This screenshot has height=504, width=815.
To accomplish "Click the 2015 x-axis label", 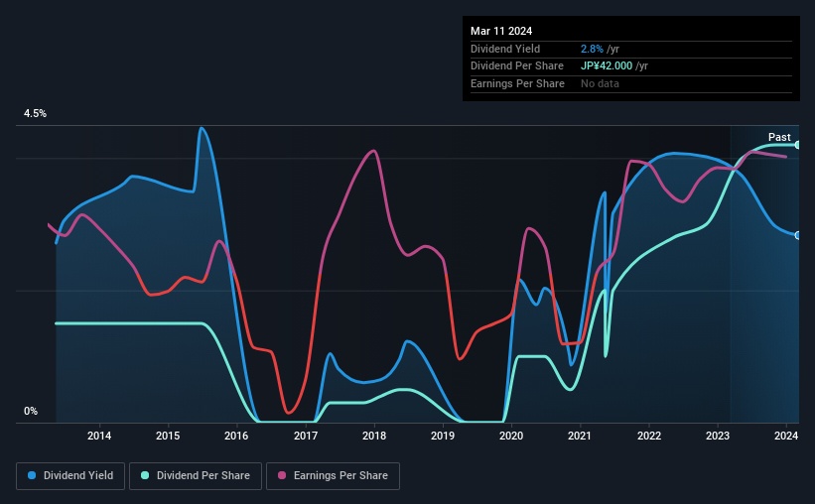I will click(168, 436).
